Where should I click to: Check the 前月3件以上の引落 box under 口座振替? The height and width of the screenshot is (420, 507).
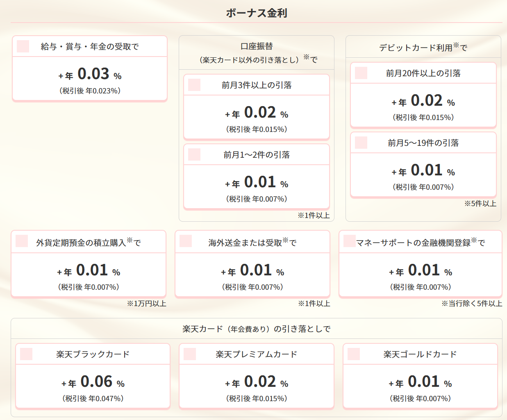(x=194, y=85)
